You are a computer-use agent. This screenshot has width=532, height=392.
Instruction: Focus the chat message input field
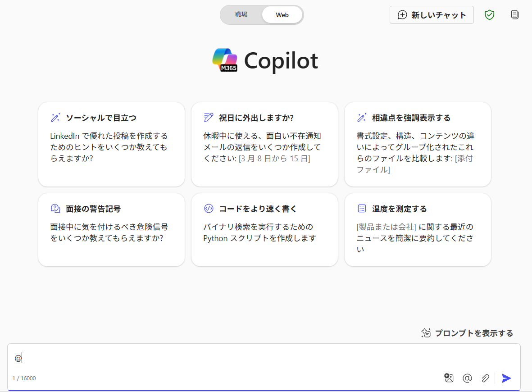point(264,358)
